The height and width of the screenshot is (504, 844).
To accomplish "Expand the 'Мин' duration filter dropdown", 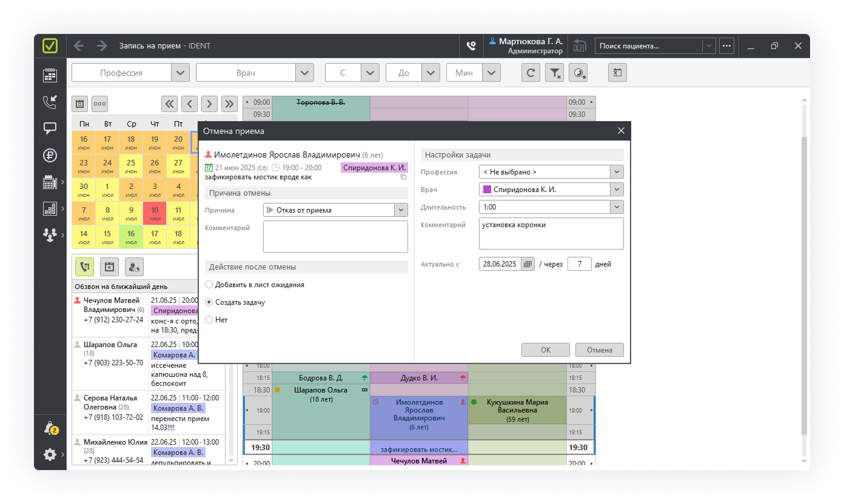I will 492,73.
